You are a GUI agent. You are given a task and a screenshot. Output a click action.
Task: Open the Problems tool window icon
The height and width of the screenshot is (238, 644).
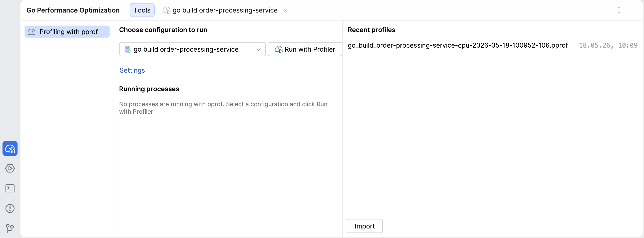[10, 208]
